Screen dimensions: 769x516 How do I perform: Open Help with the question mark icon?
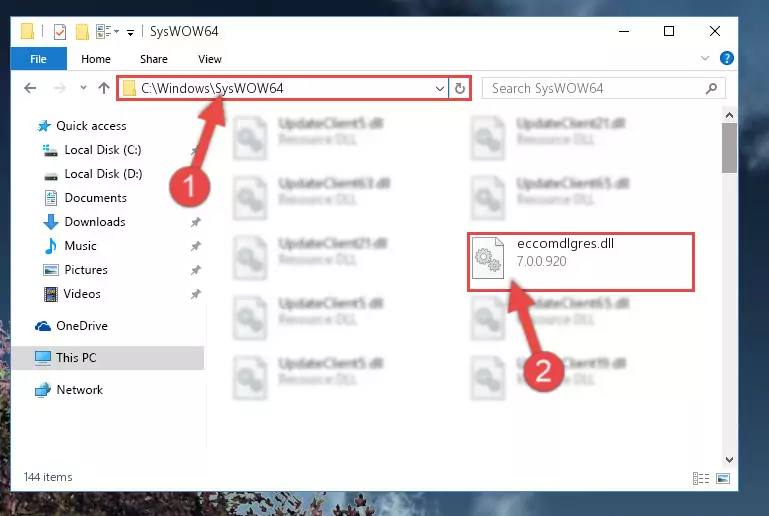pos(726,58)
